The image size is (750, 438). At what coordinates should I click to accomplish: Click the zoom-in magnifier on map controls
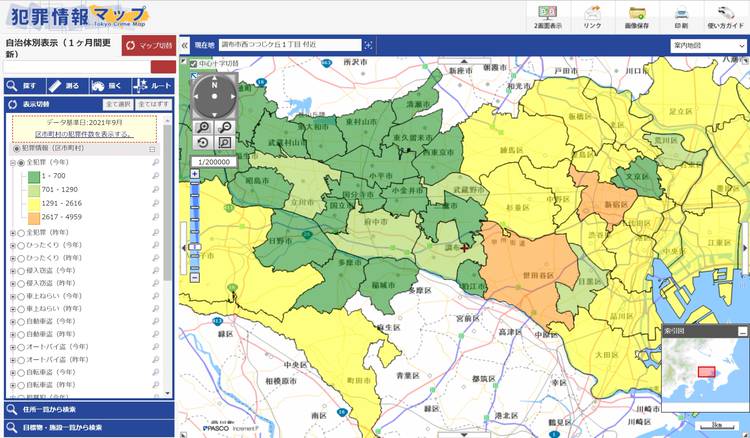(x=203, y=127)
